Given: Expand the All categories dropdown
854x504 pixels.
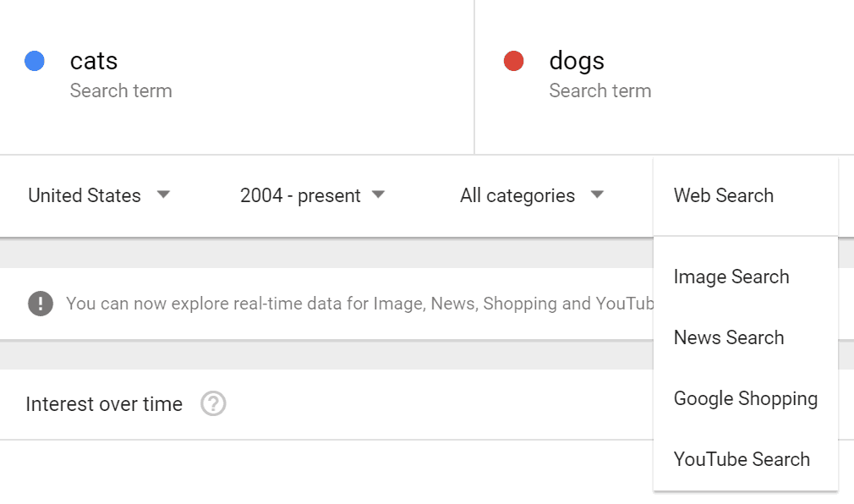Looking at the screenshot, I should (x=517, y=195).
